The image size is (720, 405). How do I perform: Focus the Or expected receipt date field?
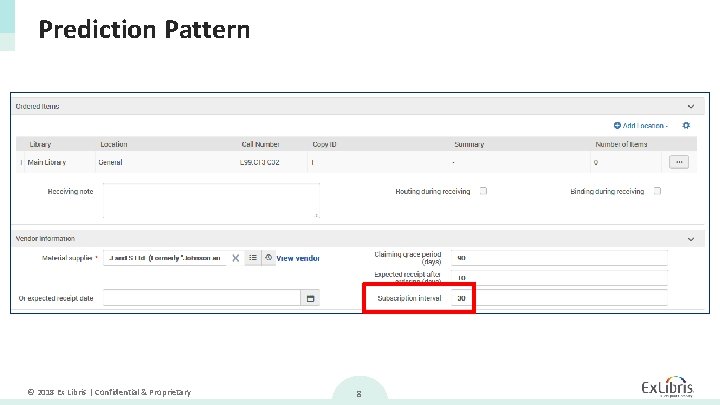point(202,298)
